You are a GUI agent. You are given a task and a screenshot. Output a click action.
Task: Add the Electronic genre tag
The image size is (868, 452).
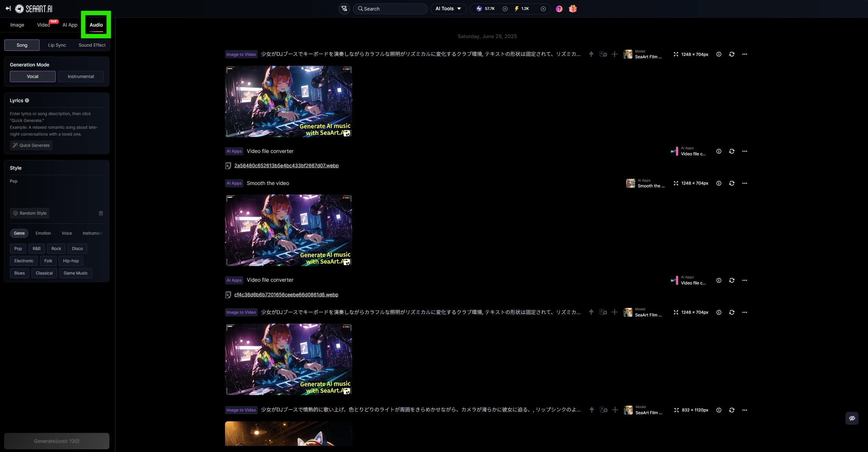[x=24, y=261]
